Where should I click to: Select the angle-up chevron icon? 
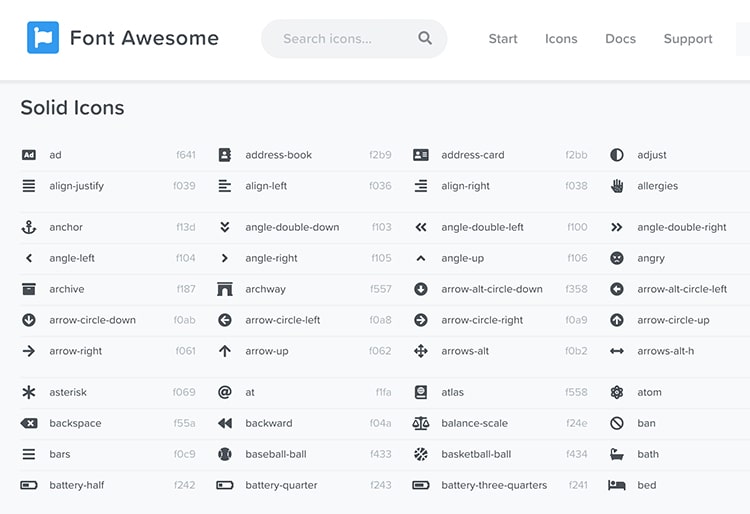tap(421, 258)
